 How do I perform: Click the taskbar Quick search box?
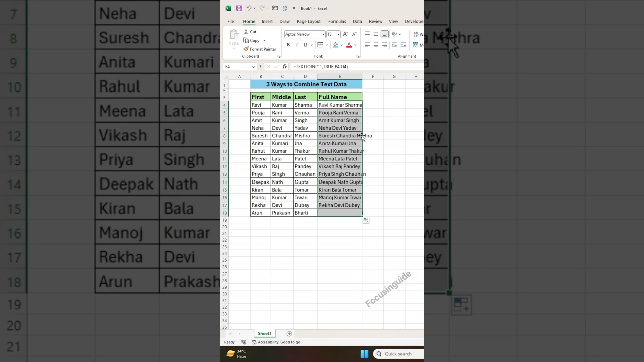[x=398, y=354]
